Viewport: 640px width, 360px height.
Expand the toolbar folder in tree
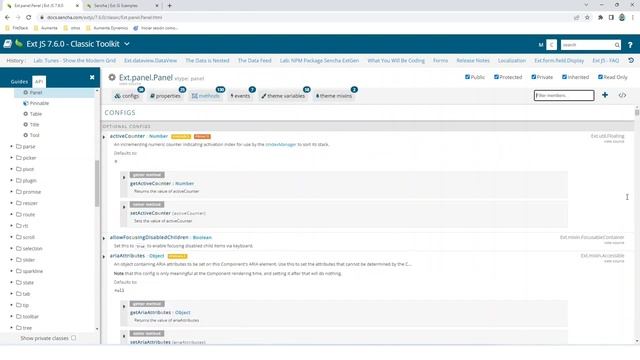pyautogui.click(x=11, y=316)
